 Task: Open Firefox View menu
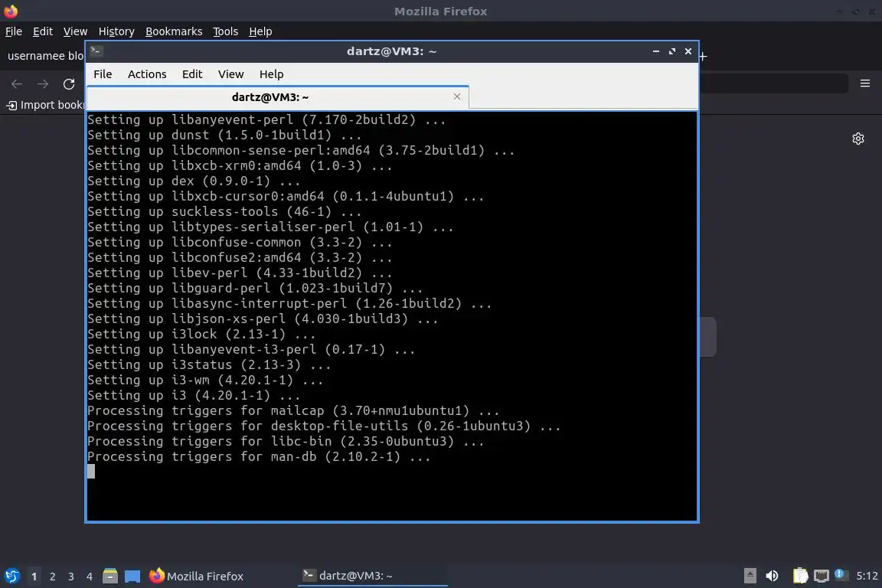click(x=75, y=31)
